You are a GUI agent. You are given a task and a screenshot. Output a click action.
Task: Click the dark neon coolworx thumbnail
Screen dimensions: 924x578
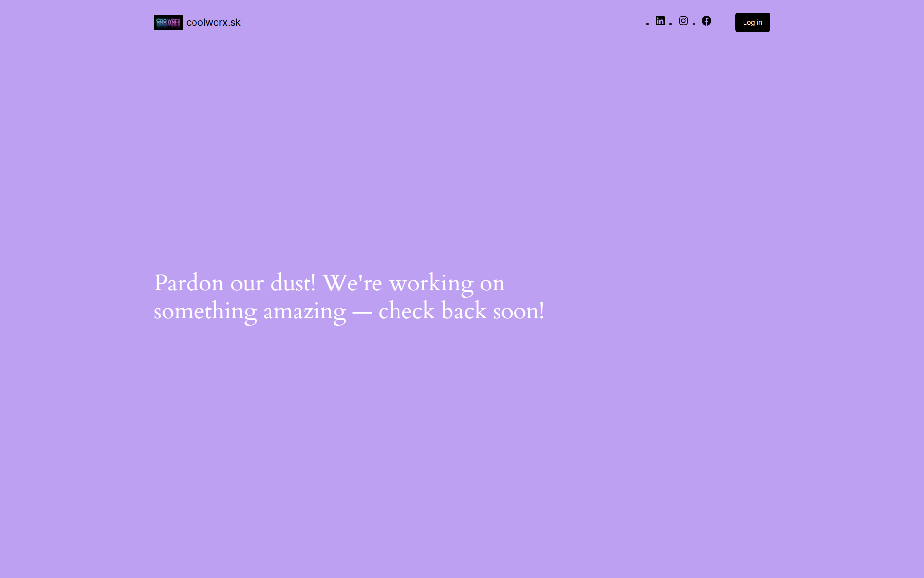click(168, 22)
